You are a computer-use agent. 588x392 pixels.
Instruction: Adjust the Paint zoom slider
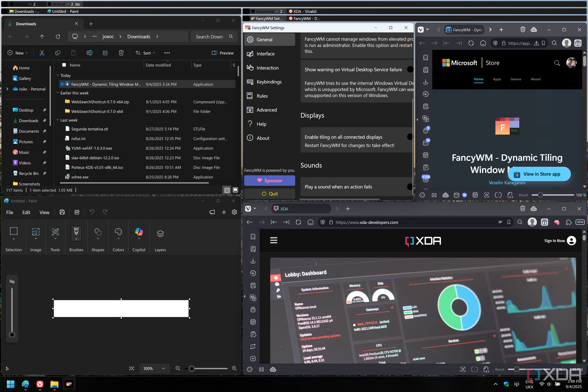click(207, 368)
